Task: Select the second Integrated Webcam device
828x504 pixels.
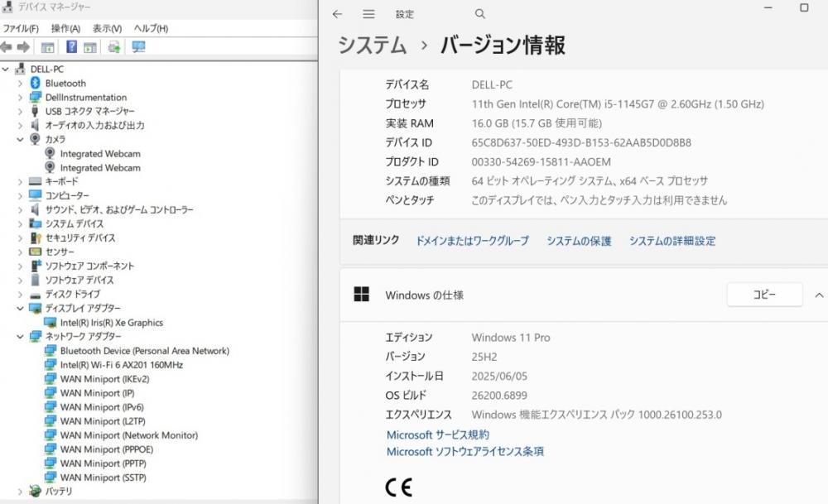Action: coord(100,168)
